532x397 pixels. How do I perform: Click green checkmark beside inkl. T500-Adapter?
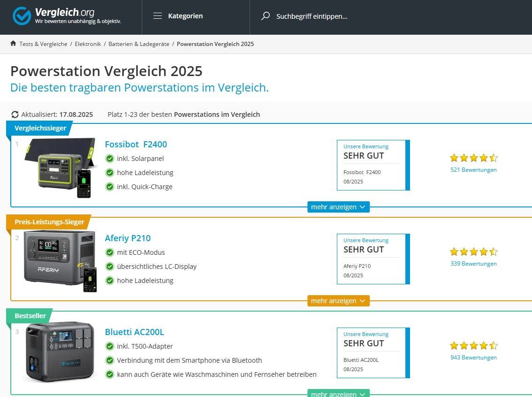(x=110, y=346)
